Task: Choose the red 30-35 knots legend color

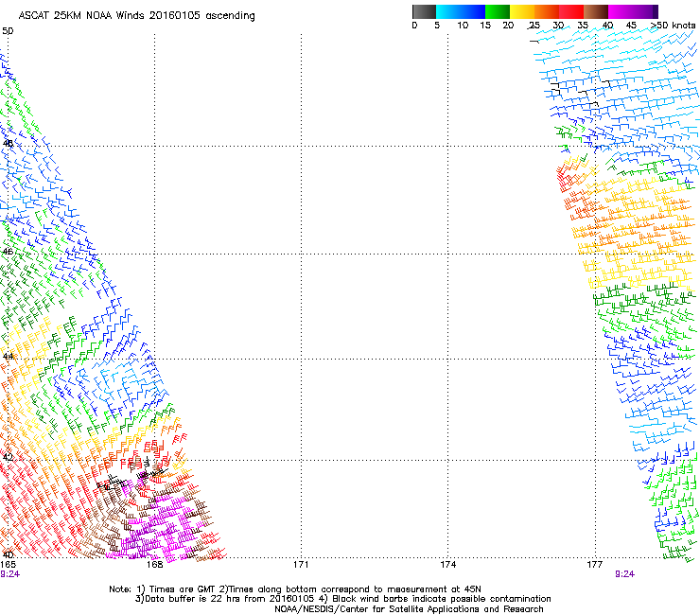Action: tap(571, 11)
